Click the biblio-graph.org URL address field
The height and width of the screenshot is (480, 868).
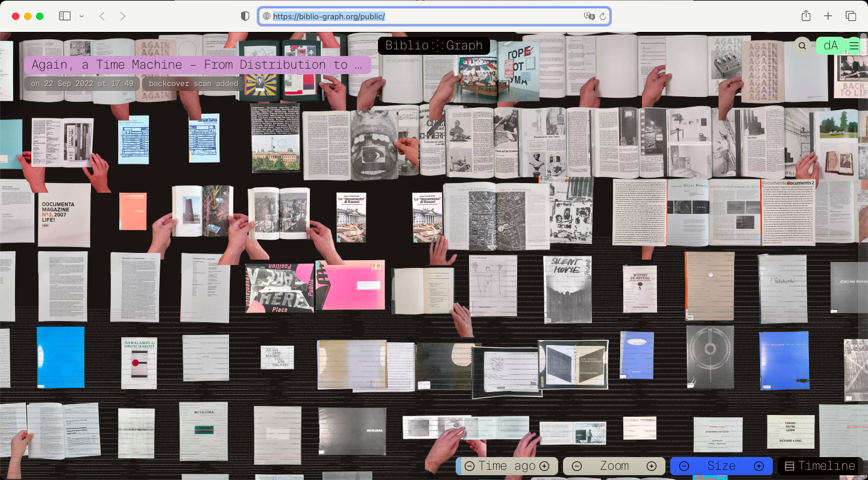(422, 16)
